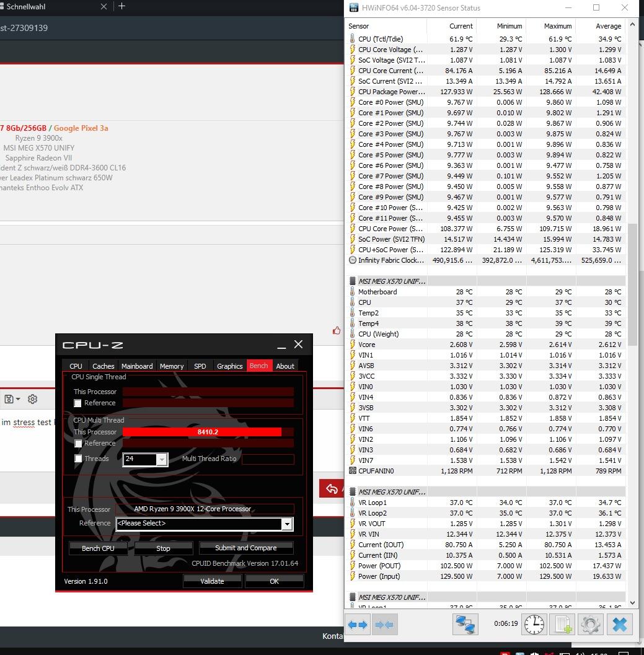The height and width of the screenshot is (655, 644).
Task: Switch to the Mainboard tab in CPU-Z
Action: pos(137,366)
